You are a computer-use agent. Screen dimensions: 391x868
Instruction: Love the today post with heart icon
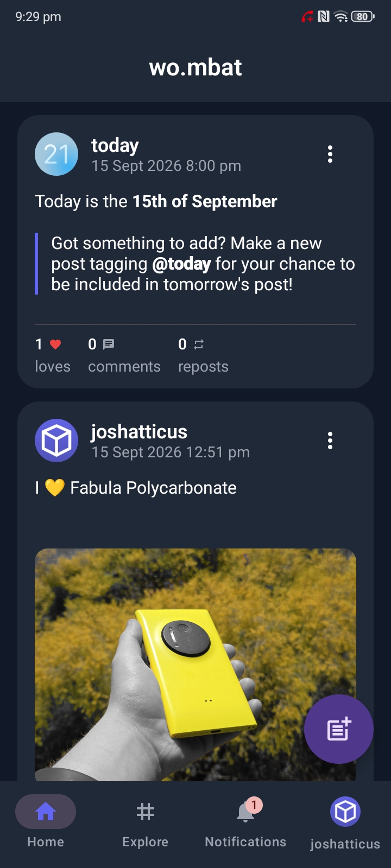[x=55, y=344]
